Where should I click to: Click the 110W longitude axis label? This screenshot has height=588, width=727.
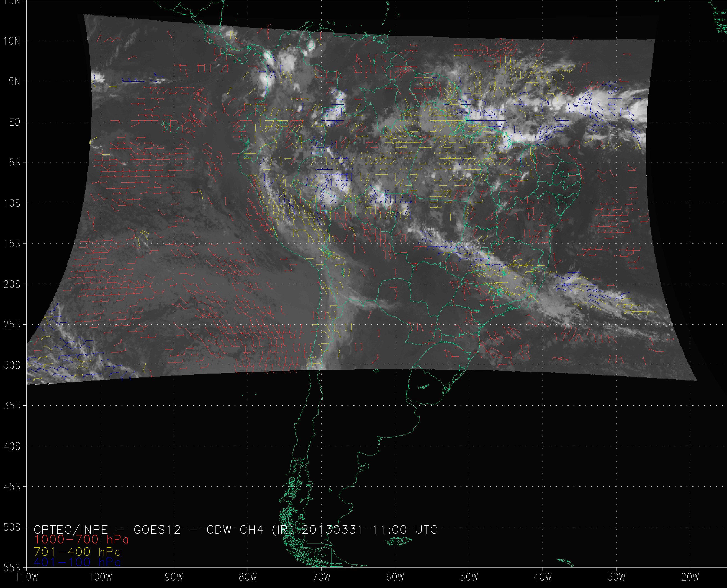pos(27,577)
